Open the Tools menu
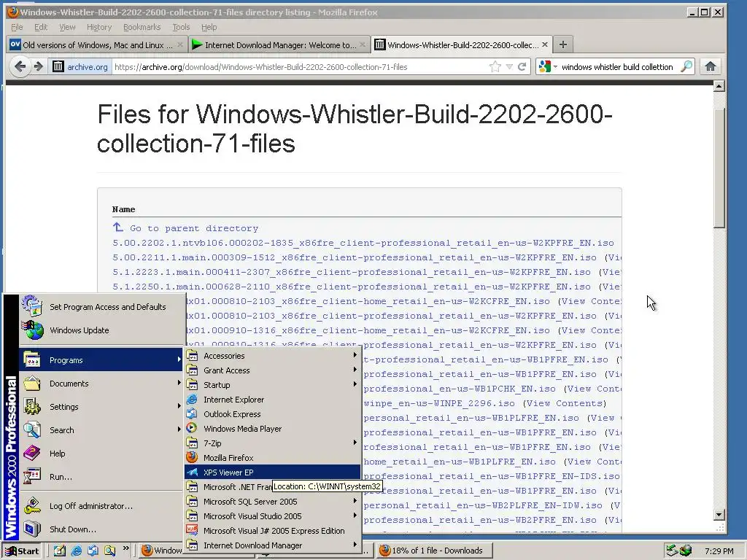 click(181, 27)
